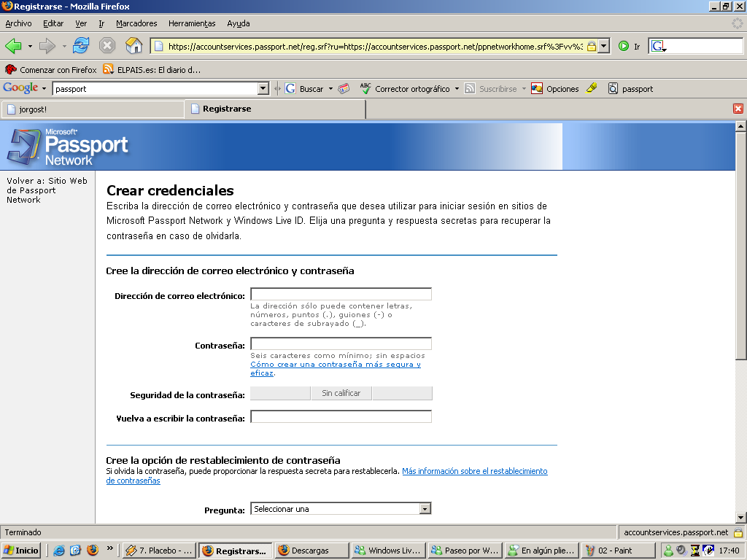747x560 pixels.
Task: Click the Google Buscar search button
Action: point(304,88)
